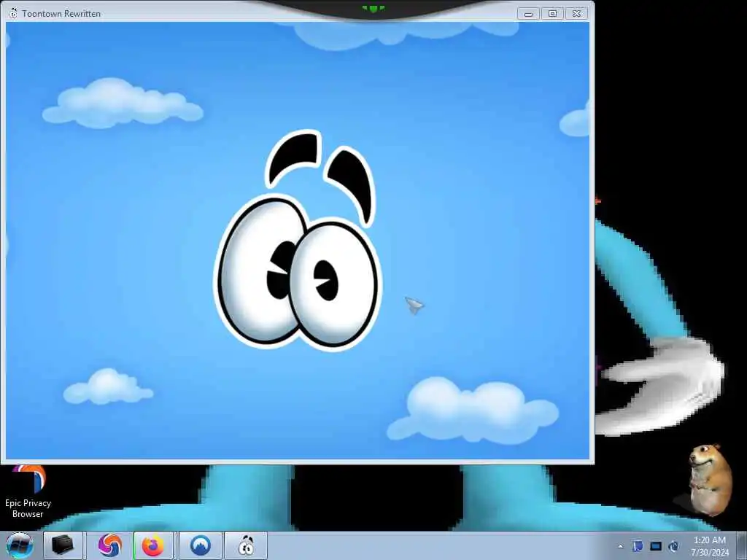This screenshot has width=747, height=560.
Task: Open the blue flag tray icon
Action: 638,546
